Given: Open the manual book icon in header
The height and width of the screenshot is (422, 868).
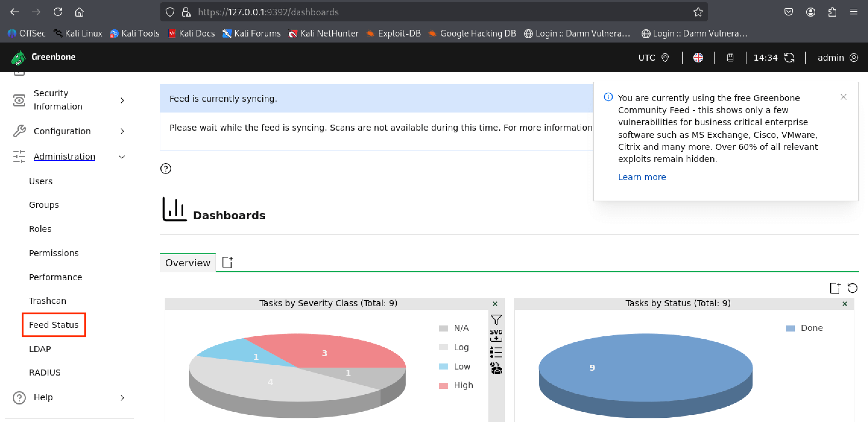Looking at the screenshot, I should [x=730, y=58].
